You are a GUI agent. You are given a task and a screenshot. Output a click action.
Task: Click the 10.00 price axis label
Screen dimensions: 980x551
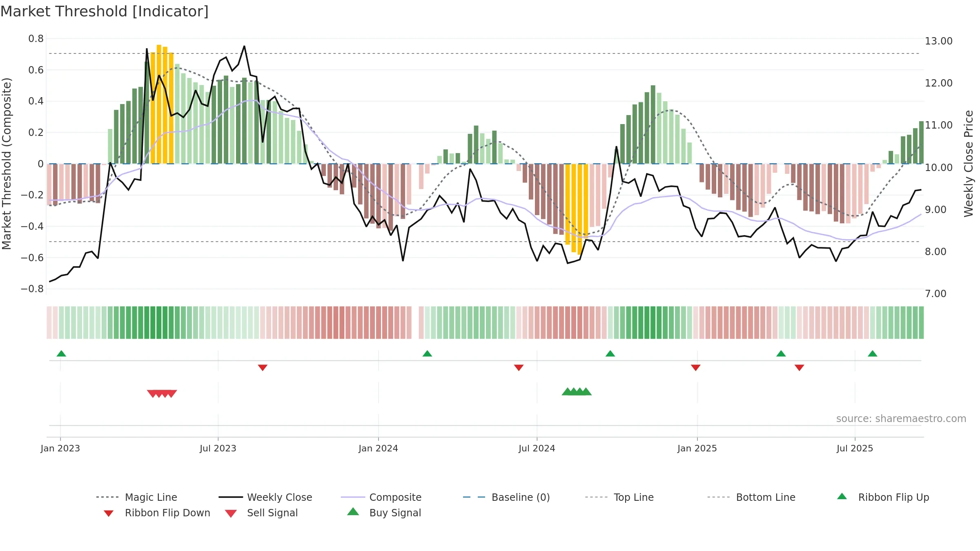pyautogui.click(x=939, y=167)
